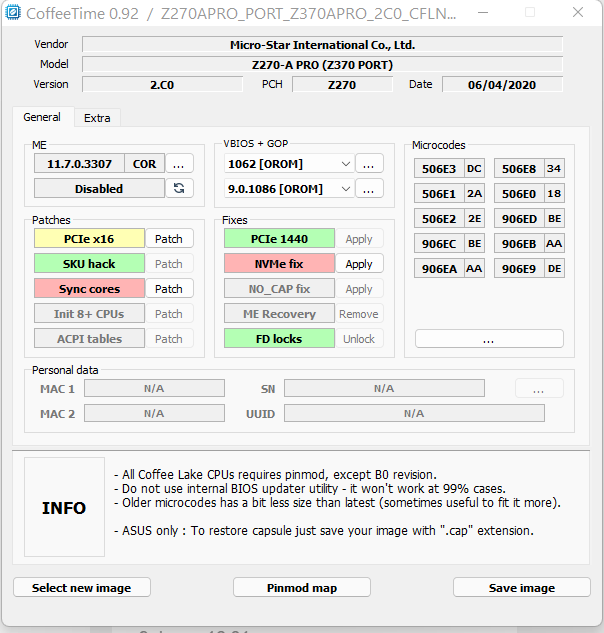Image resolution: width=604 pixels, height=633 pixels.
Task: Select the 906ED microcode entry
Action: pyautogui.click(x=529, y=218)
